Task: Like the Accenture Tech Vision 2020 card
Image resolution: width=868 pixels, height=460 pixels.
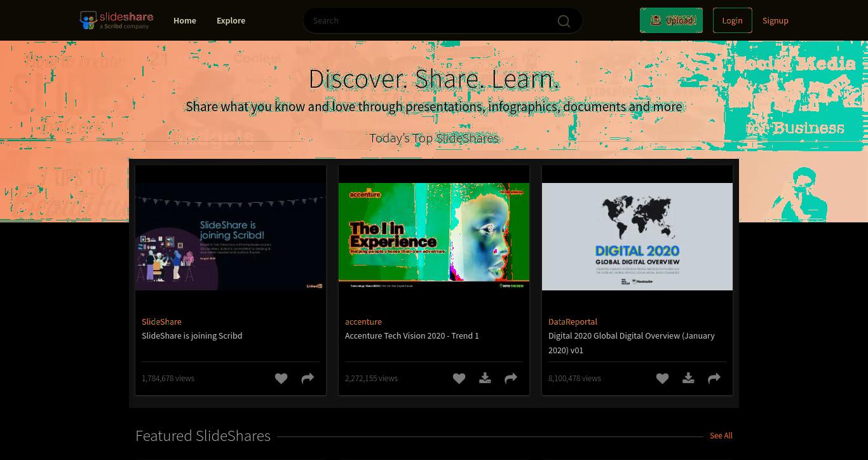Action: pyautogui.click(x=459, y=378)
